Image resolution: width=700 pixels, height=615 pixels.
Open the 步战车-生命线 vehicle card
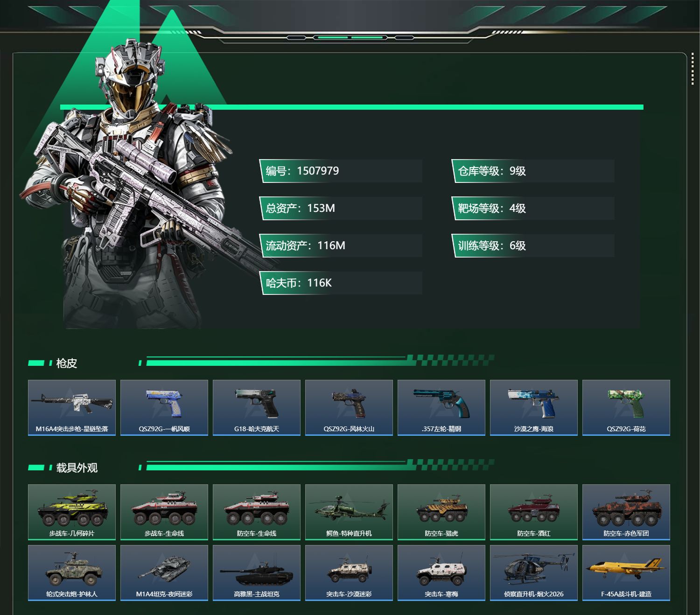coord(164,512)
